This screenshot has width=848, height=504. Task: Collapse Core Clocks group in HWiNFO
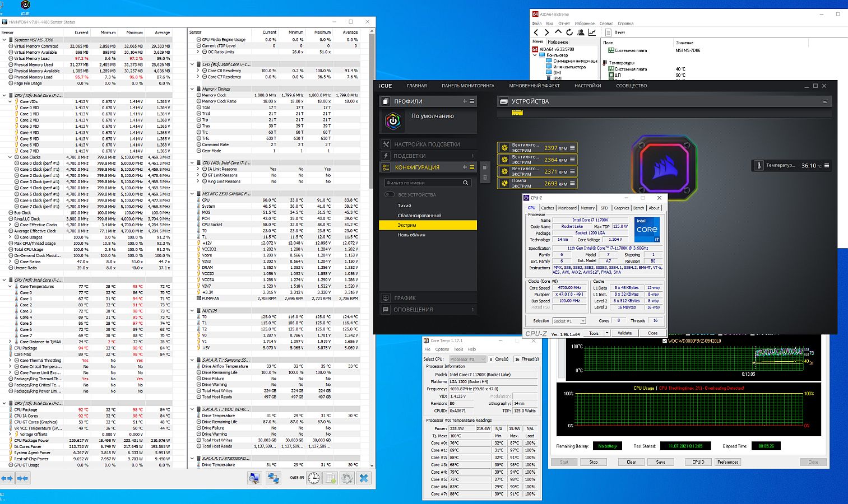point(10,157)
